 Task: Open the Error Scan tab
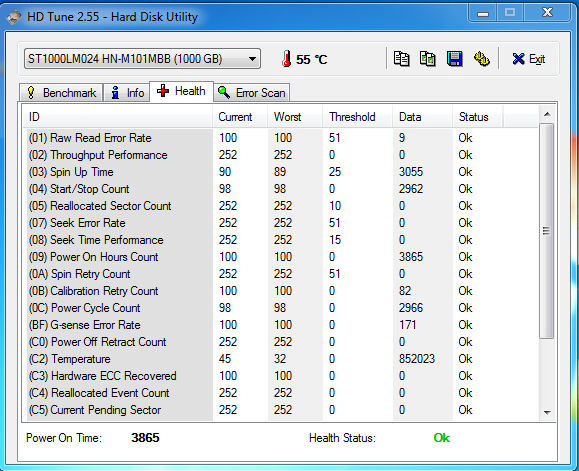pos(251,93)
